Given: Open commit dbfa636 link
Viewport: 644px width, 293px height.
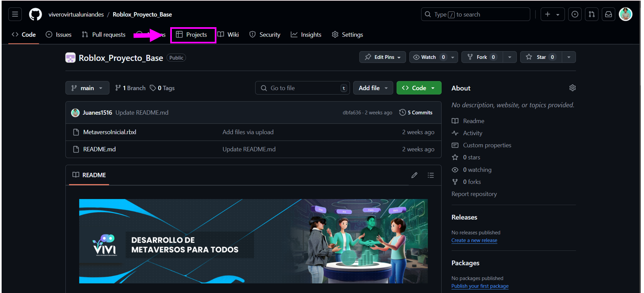Looking at the screenshot, I should click(352, 113).
